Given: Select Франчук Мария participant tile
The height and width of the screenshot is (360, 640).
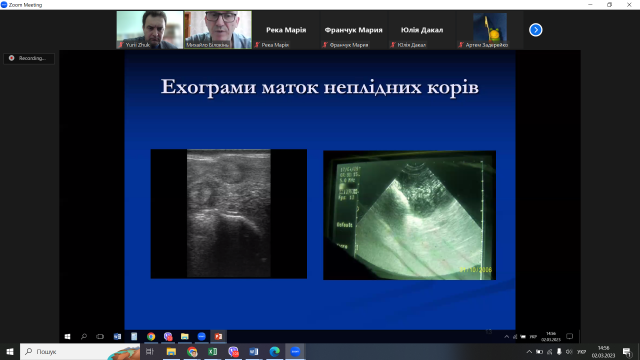Looking at the screenshot, I should (353, 30).
